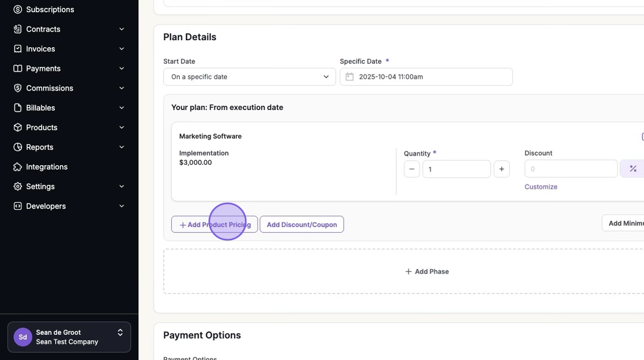This screenshot has height=360, width=644.
Task: Click Add Discount/Coupon button
Action: click(302, 225)
